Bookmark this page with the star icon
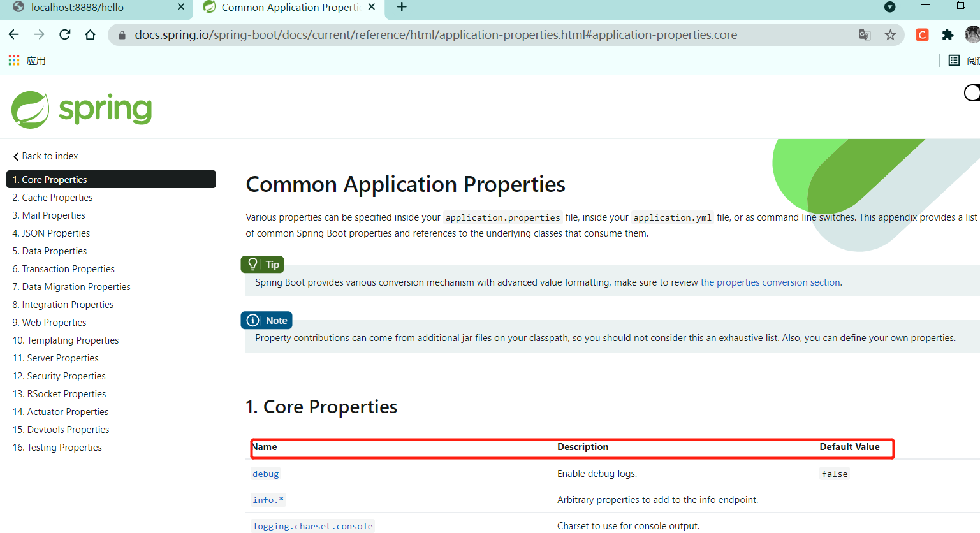 pos(890,35)
